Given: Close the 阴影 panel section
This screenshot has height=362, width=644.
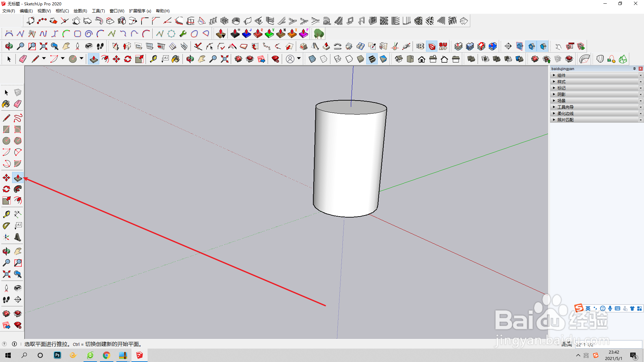Looking at the screenshot, I should (640, 95).
